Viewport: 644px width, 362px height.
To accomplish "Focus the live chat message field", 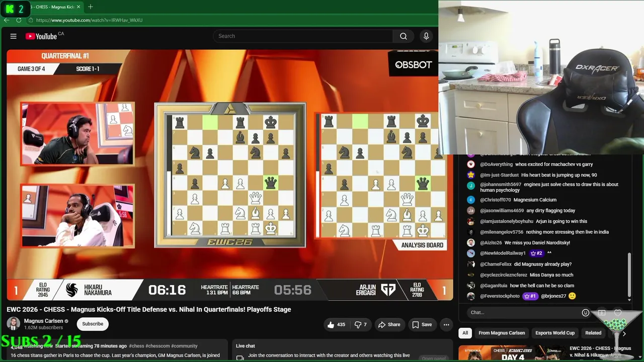I will [523, 313].
